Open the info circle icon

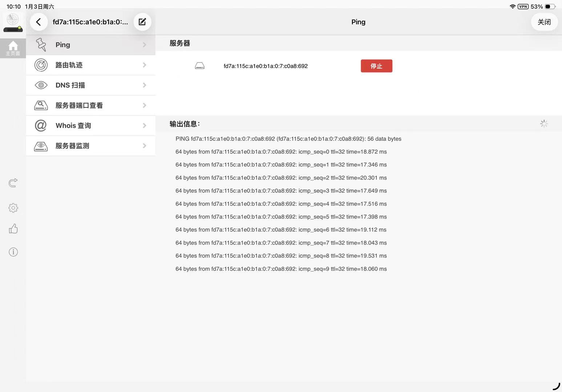(13, 252)
